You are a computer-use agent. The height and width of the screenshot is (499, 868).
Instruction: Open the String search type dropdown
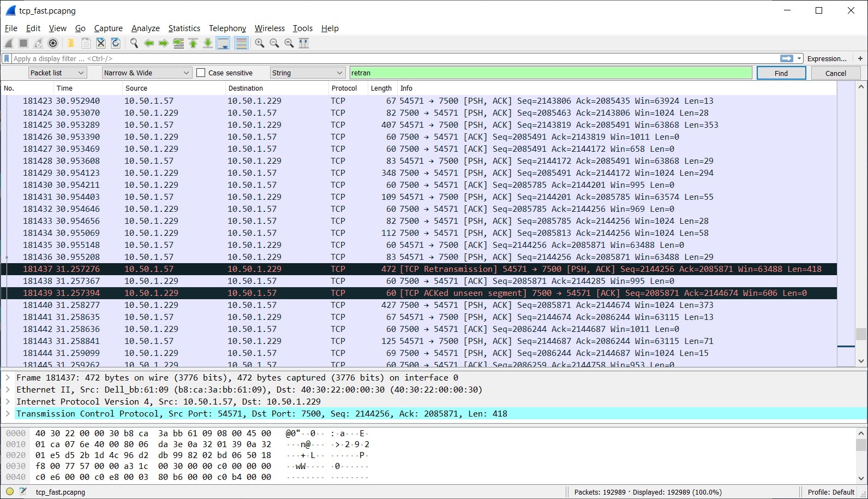pos(308,73)
